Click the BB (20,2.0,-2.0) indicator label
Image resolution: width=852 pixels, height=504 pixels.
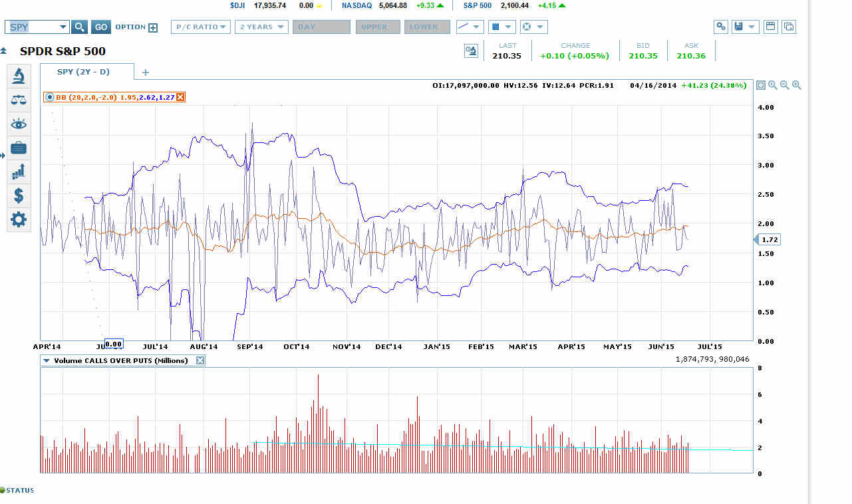tap(86, 97)
